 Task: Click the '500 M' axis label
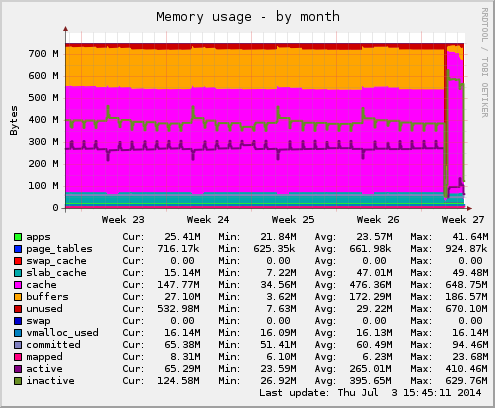click(43, 98)
